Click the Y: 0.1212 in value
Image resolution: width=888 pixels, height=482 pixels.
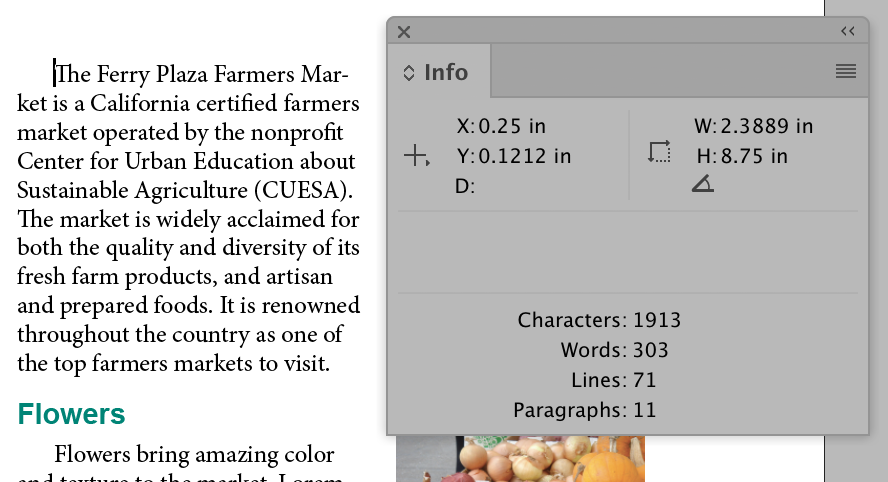click(x=514, y=156)
